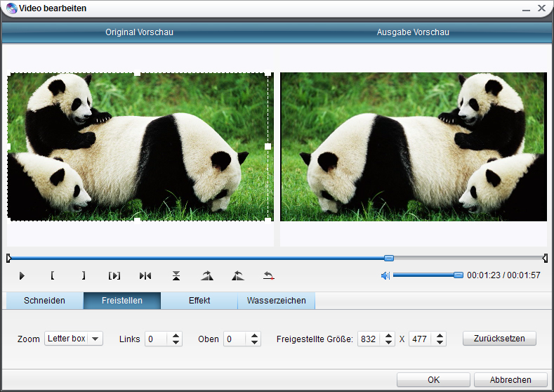Click the first rotate icon
This screenshot has width=554, height=392.
click(206, 275)
